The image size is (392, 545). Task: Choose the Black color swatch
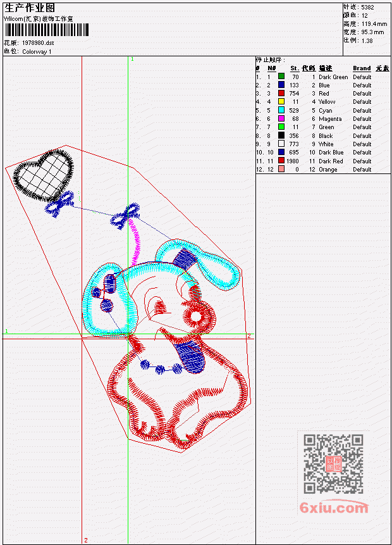click(x=281, y=135)
